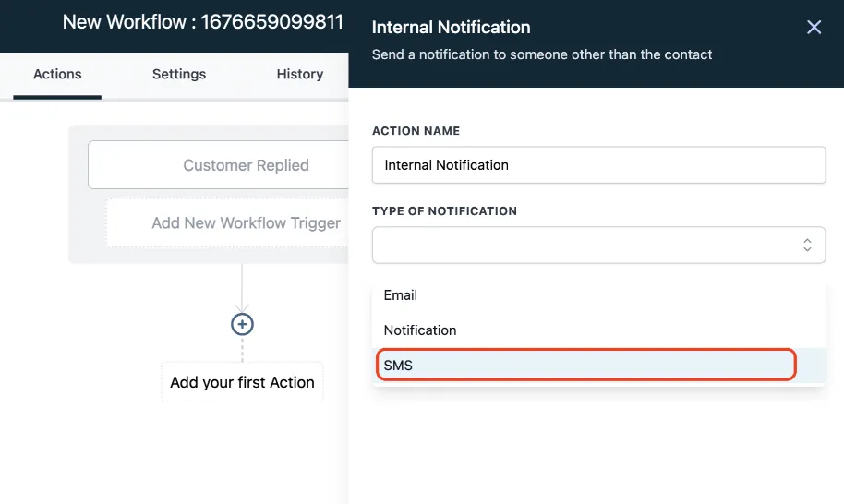The image size is (844, 504).
Task: Switch to the Actions tab
Action: [x=57, y=74]
